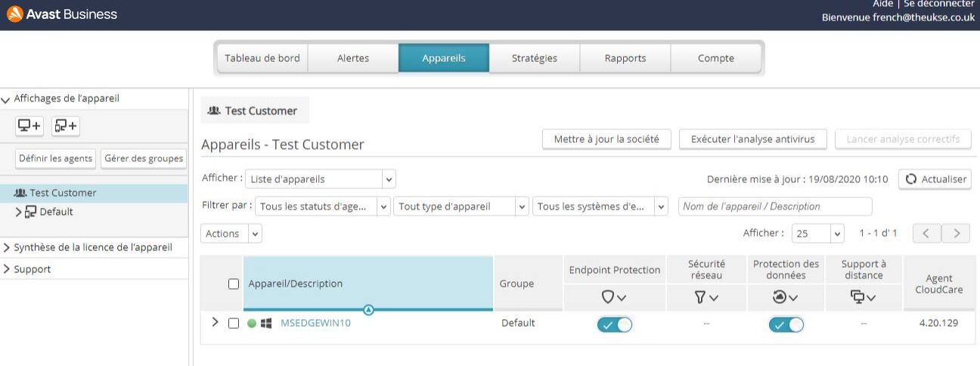The height and width of the screenshot is (366, 980).
Task: Check the MSEDGEWIN10 row checkbox
Action: click(x=234, y=324)
